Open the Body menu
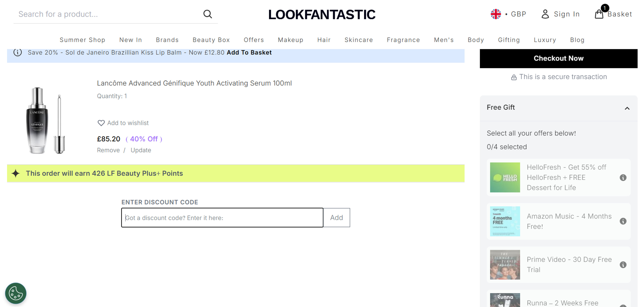The image size is (644, 307). pyautogui.click(x=476, y=40)
